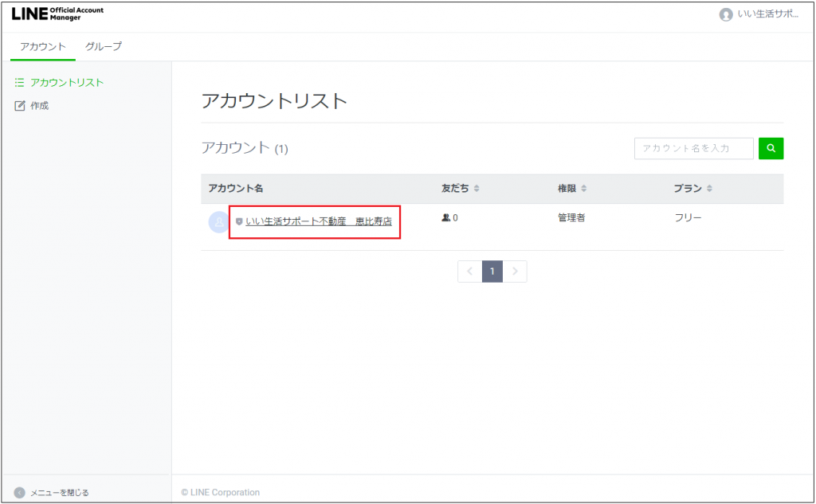Click the list icon beside アカウントリスト
Image resolution: width=816 pixels, height=504 pixels.
pos(19,82)
